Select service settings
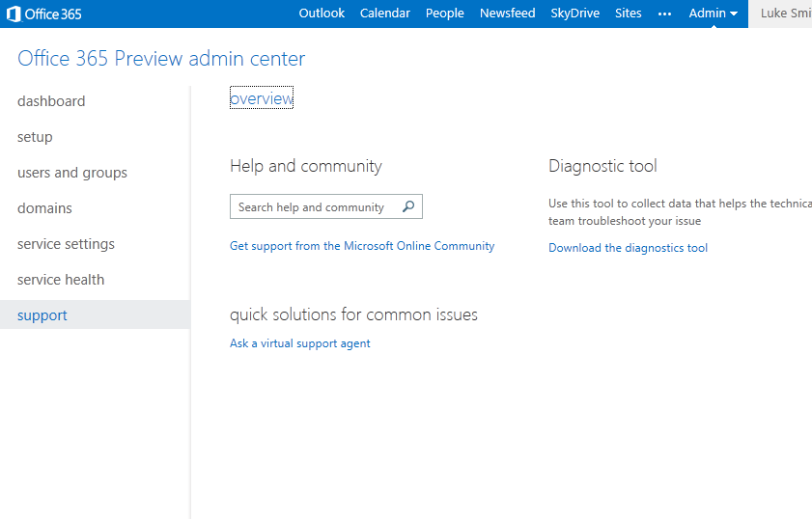Screen dimensions: 812x519 click(x=66, y=244)
